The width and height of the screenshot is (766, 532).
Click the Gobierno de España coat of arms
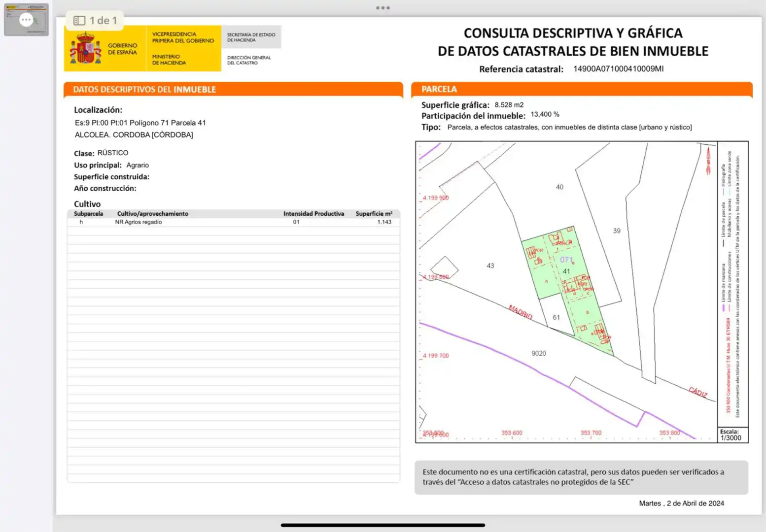coord(85,48)
